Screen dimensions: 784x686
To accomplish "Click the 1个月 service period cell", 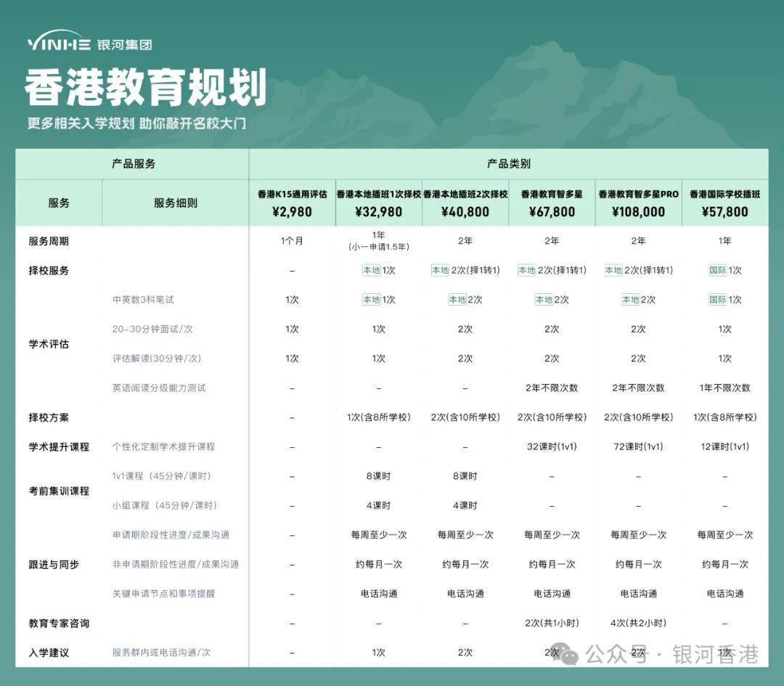I will coord(292,241).
